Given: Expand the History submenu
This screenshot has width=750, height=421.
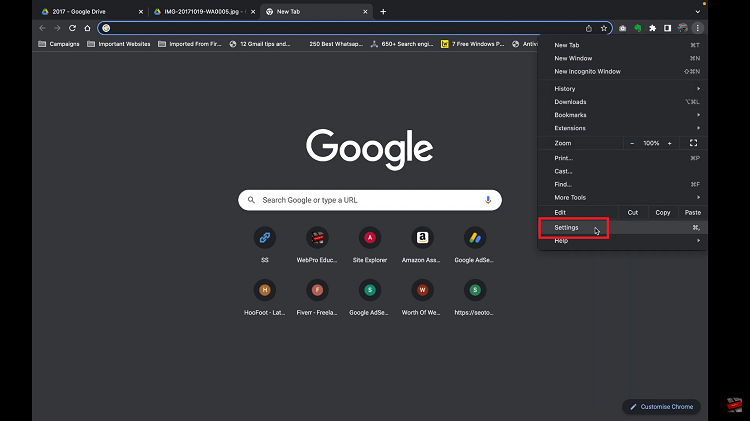Looking at the screenshot, I should [622, 89].
